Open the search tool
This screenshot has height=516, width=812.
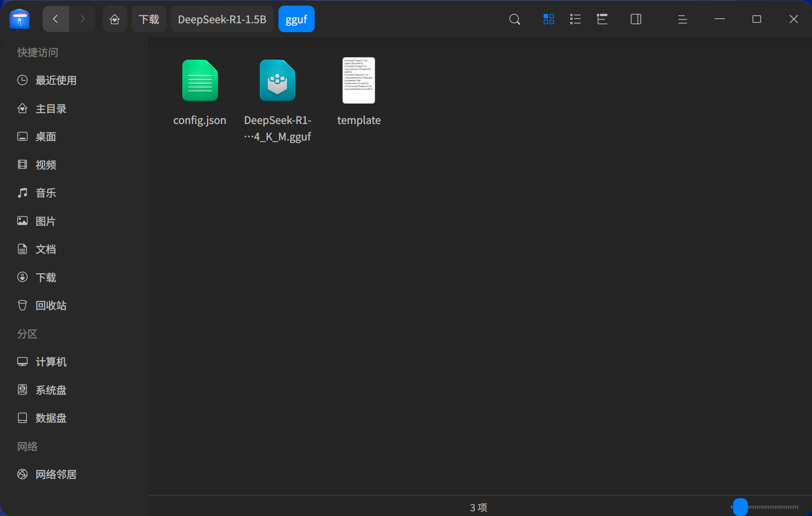tap(515, 19)
